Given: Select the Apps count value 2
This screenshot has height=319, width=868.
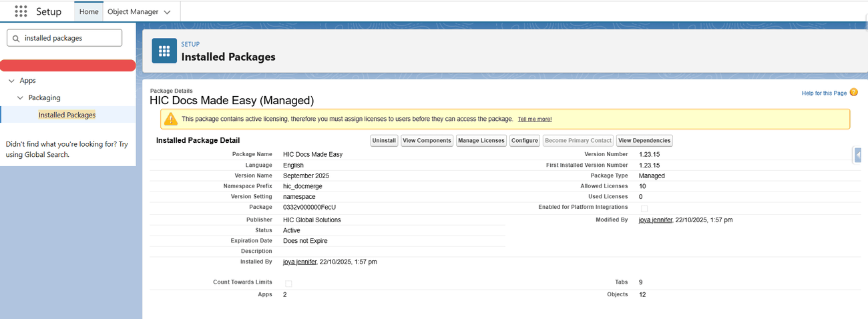Looking at the screenshot, I should point(285,294).
